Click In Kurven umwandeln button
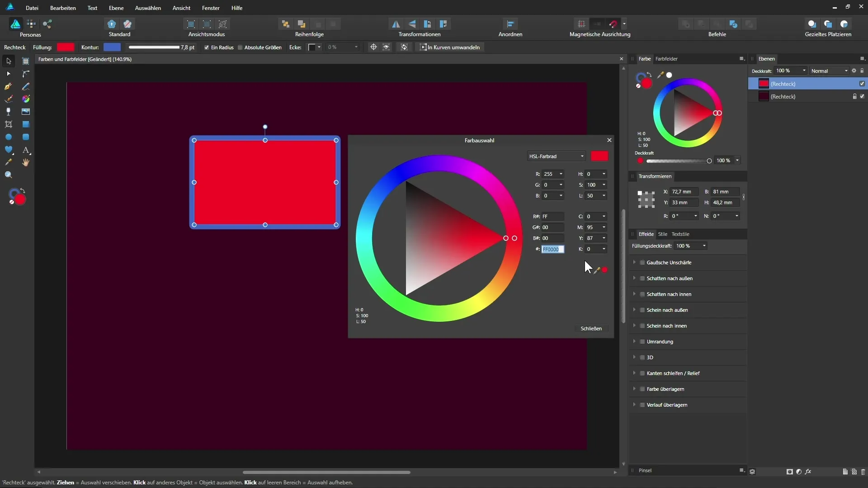 tap(450, 47)
